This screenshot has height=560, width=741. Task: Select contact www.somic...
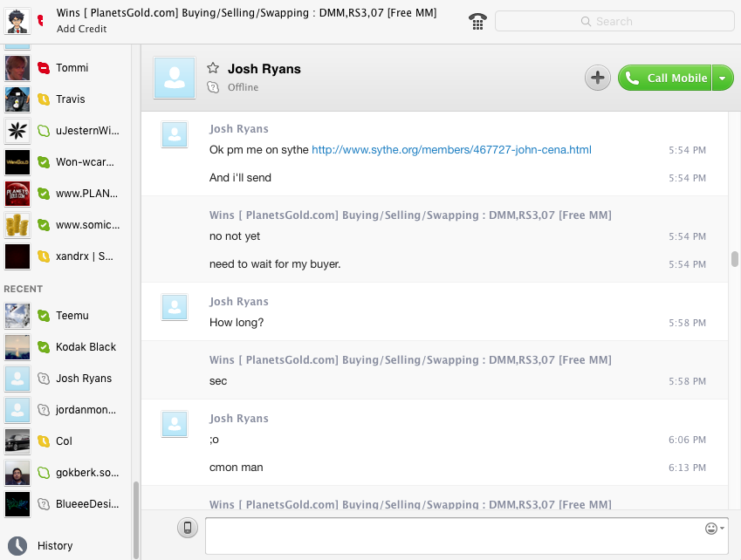pyautogui.click(x=65, y=225)
